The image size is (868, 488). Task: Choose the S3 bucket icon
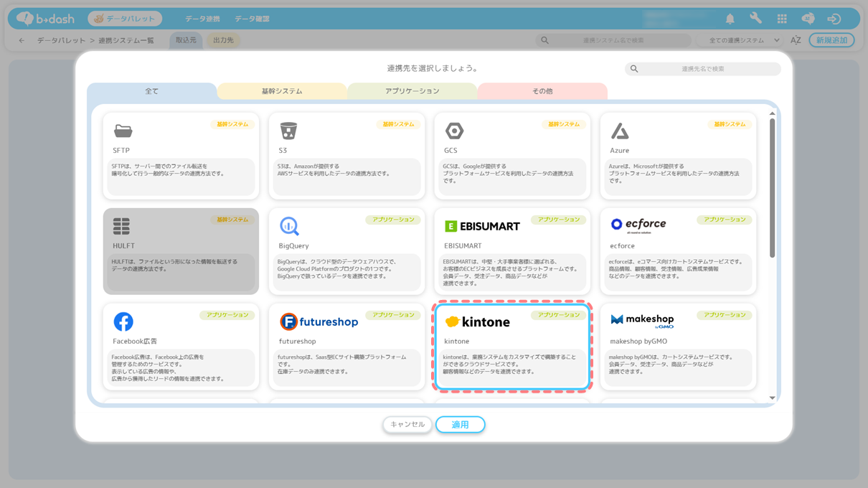click(x=288, y=131)
